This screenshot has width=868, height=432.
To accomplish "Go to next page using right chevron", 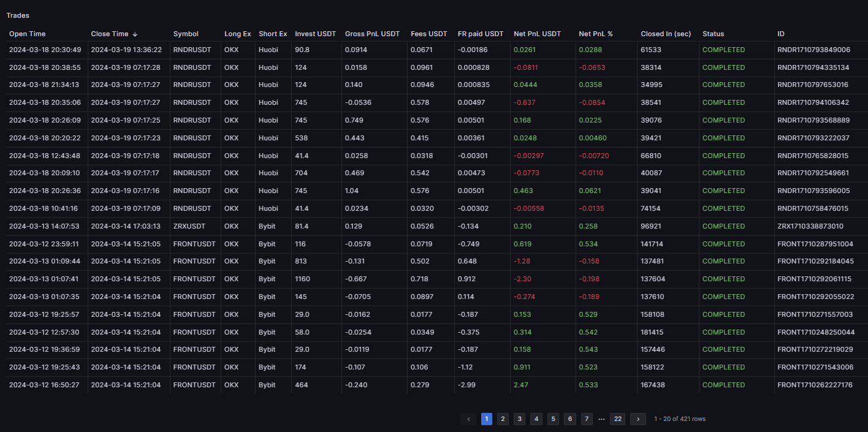I will pos(638,419).
